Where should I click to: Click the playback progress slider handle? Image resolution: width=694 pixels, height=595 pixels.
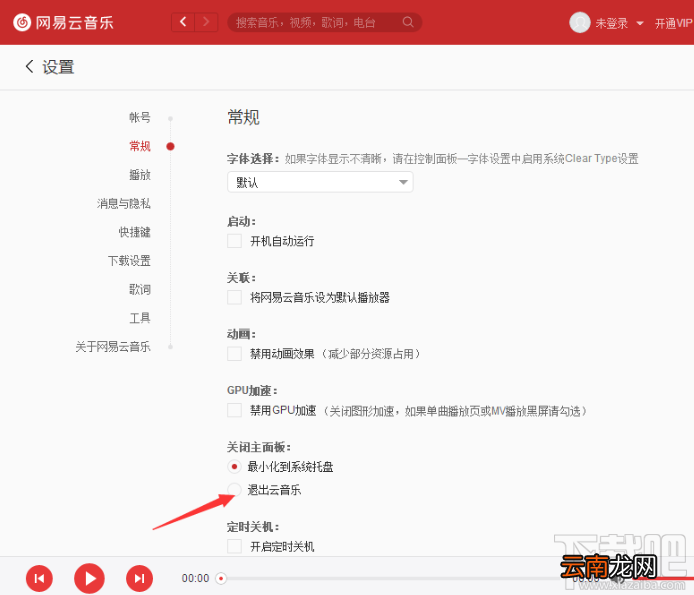221,578
